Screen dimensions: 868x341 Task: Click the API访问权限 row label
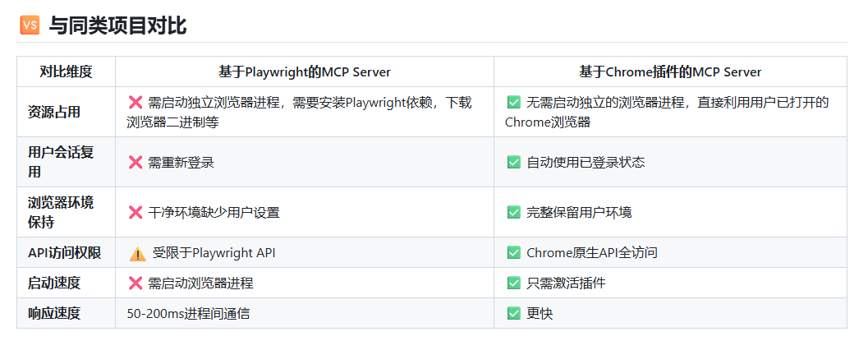(x=64, y=253)
